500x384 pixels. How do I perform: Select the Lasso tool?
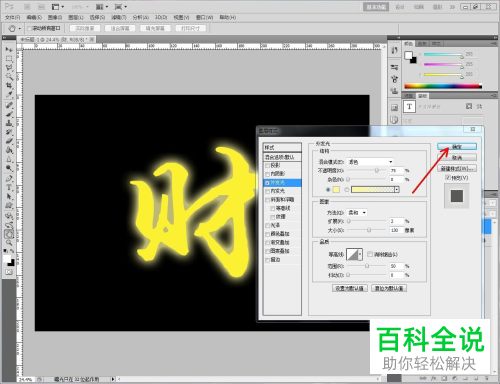[9, 68]
